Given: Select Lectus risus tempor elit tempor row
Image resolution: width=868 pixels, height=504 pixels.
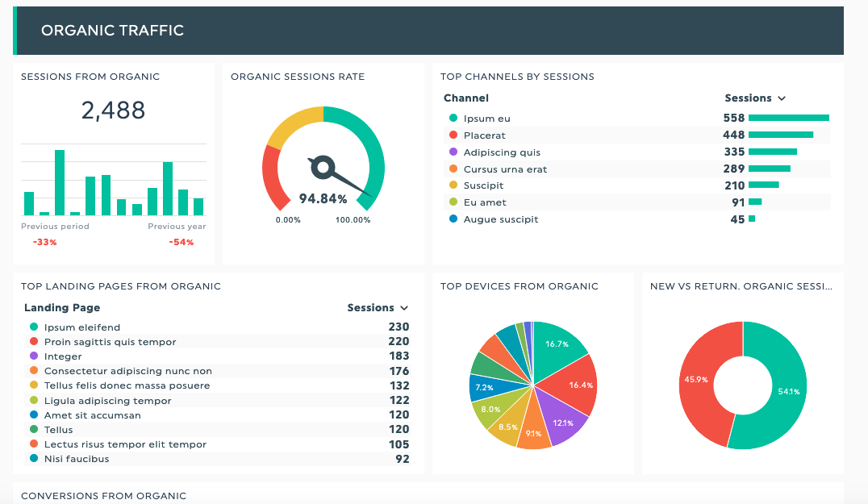Looking at the screenshot, I should [x=216, y=444].
